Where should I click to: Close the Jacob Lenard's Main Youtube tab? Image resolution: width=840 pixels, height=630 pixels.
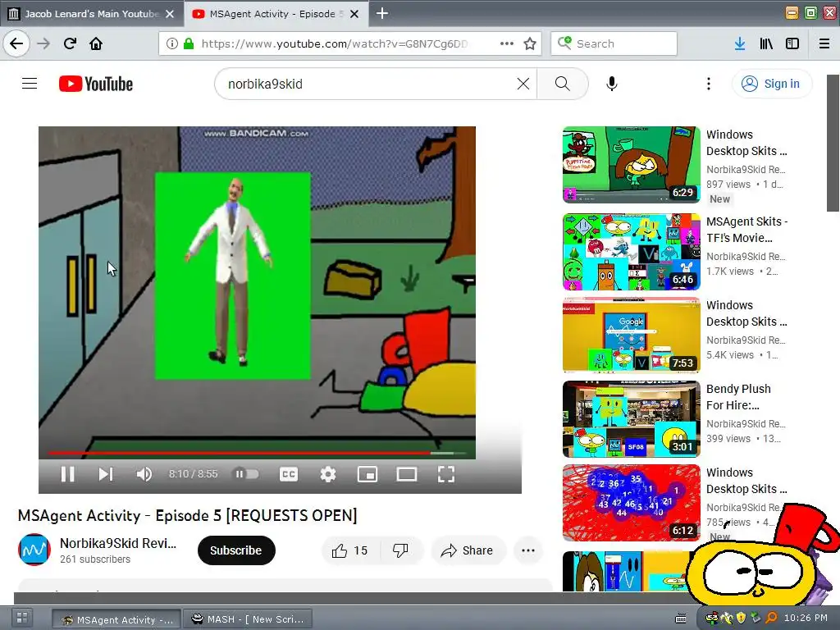(170, 14)
